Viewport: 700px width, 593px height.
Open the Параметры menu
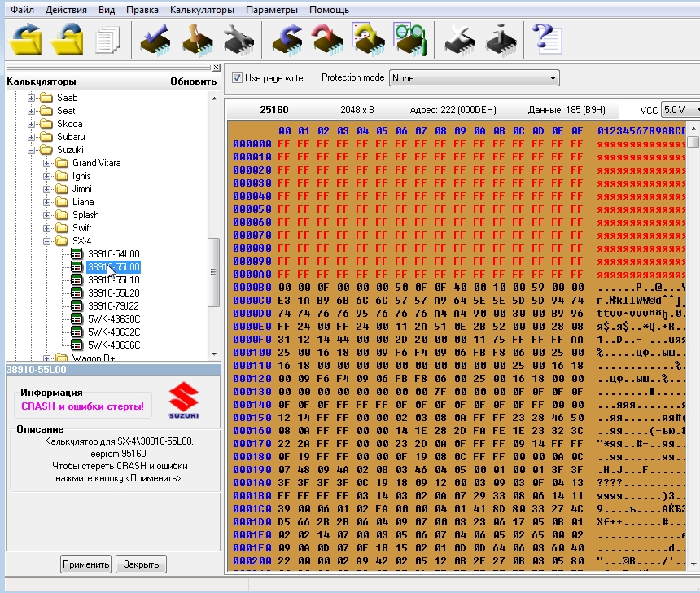click(271, 10)
